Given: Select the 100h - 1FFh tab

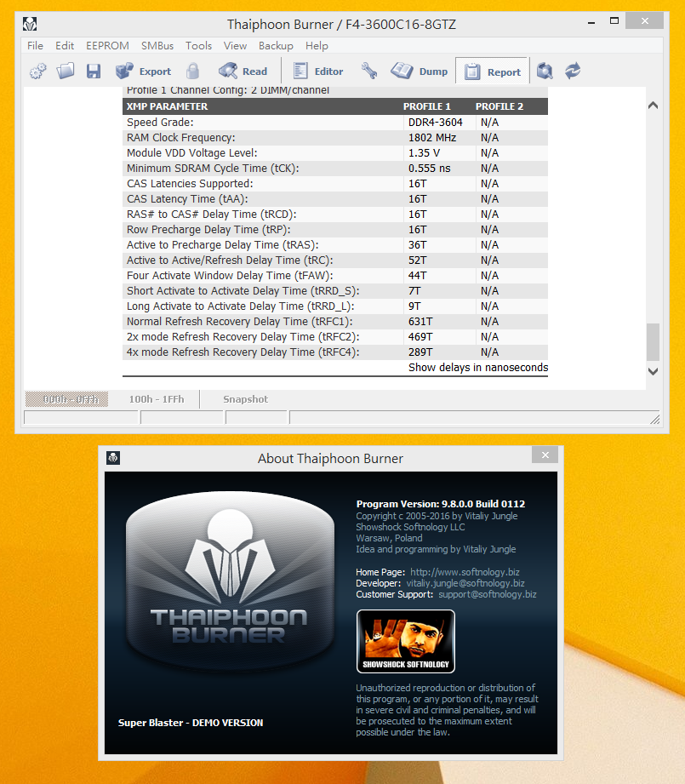Looking at the screenshot, I should tap(156, 399).
